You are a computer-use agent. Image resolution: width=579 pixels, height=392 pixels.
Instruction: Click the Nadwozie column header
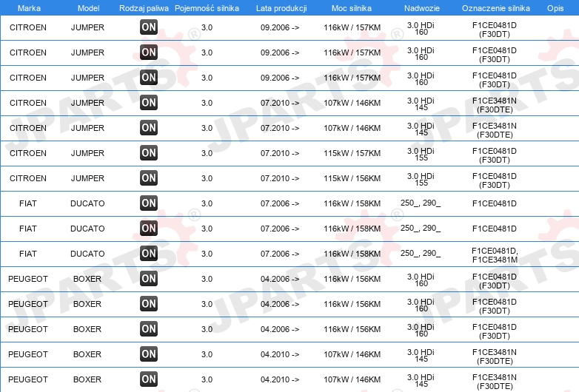coord(421,8)
